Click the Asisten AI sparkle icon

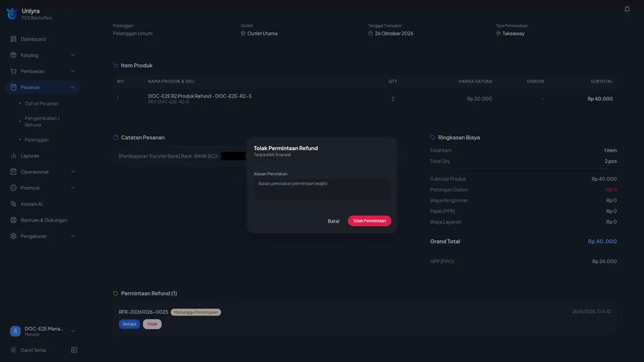(x=13, y=204)
